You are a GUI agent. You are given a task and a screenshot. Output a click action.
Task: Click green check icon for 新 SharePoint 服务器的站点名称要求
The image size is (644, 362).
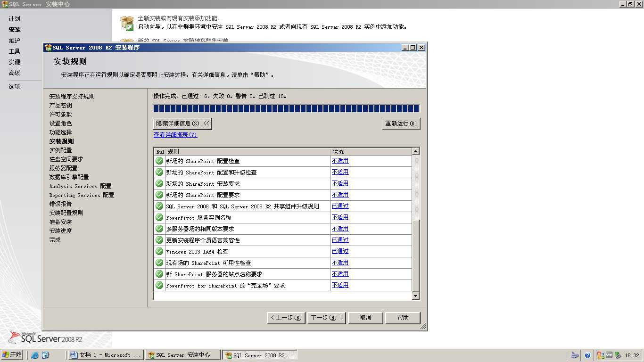tap(159, 274)
